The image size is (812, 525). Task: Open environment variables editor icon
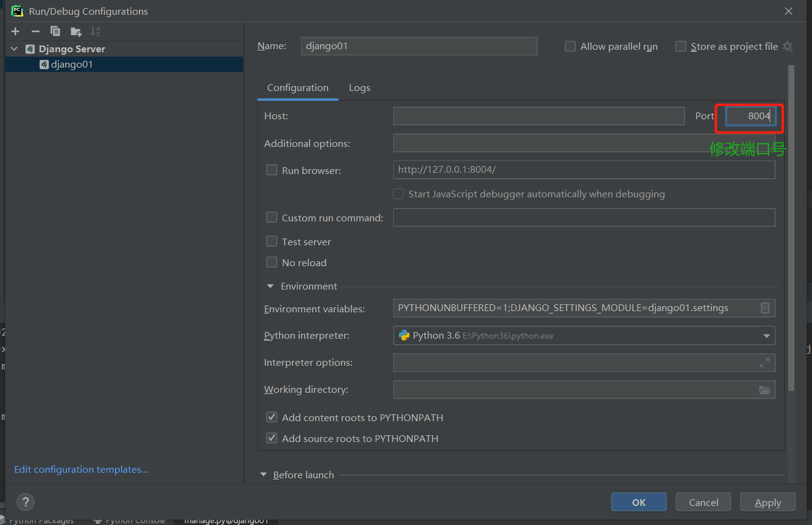tap(765, 308)
